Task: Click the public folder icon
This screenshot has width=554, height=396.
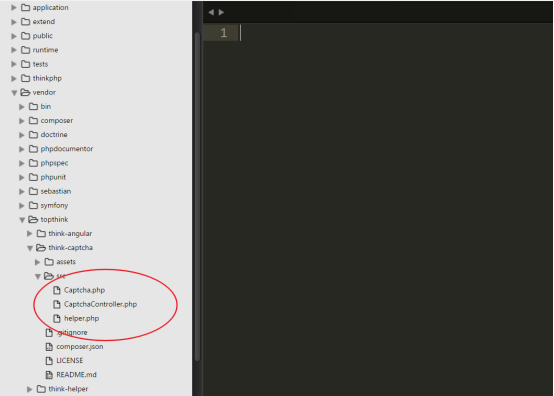Action: click(25, 36)
